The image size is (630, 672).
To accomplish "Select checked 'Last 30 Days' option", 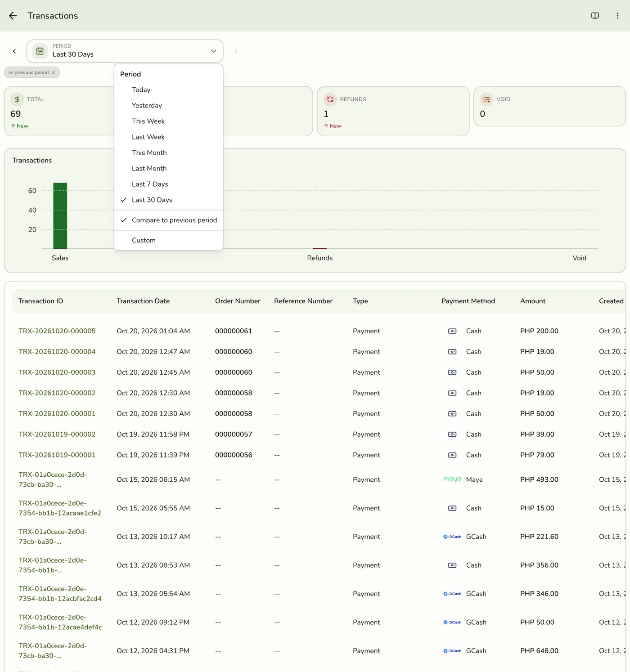I will pos(169,200).
